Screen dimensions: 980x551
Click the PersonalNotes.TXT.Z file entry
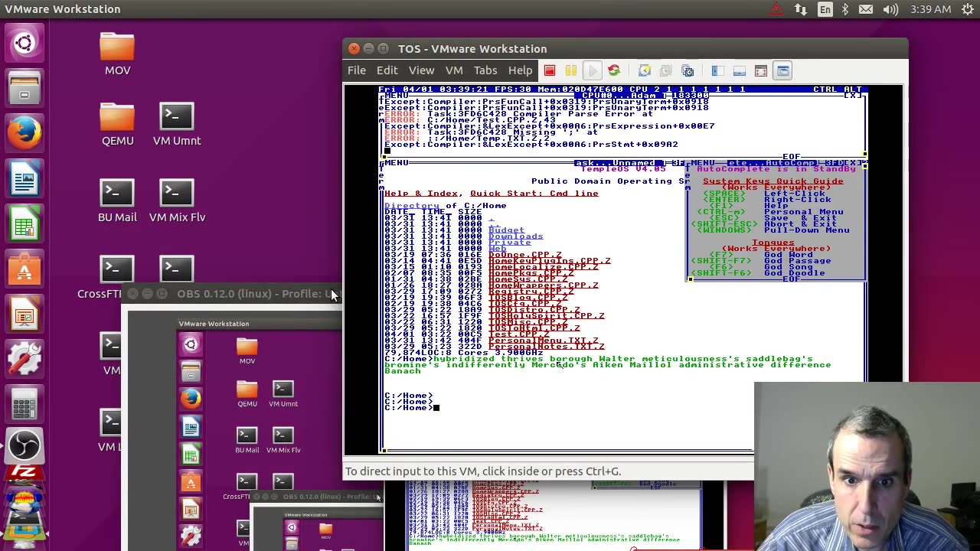pos(546,347)
